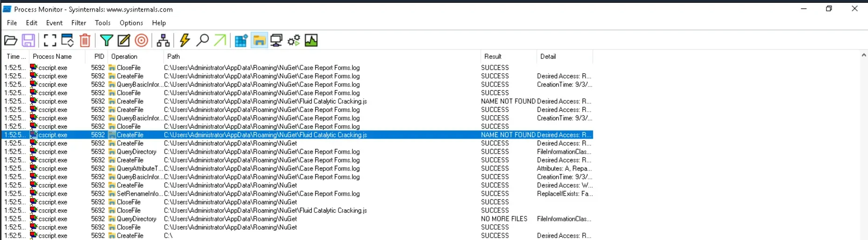Show the Process Tree via the toolbar icon
Image resolution: width=868 pixels, height=240 pixels.
point(163,41)
